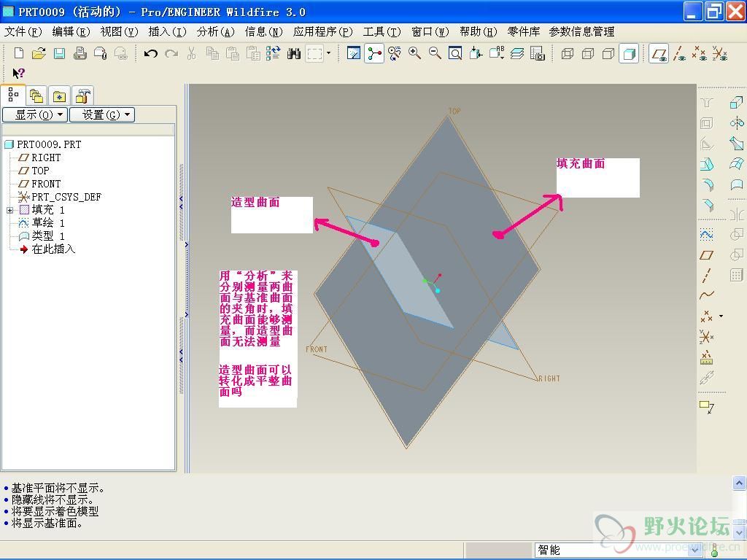Select the Datum Plane tool
The width and height of the screenshot is (747, 560).
coord(706,255)
